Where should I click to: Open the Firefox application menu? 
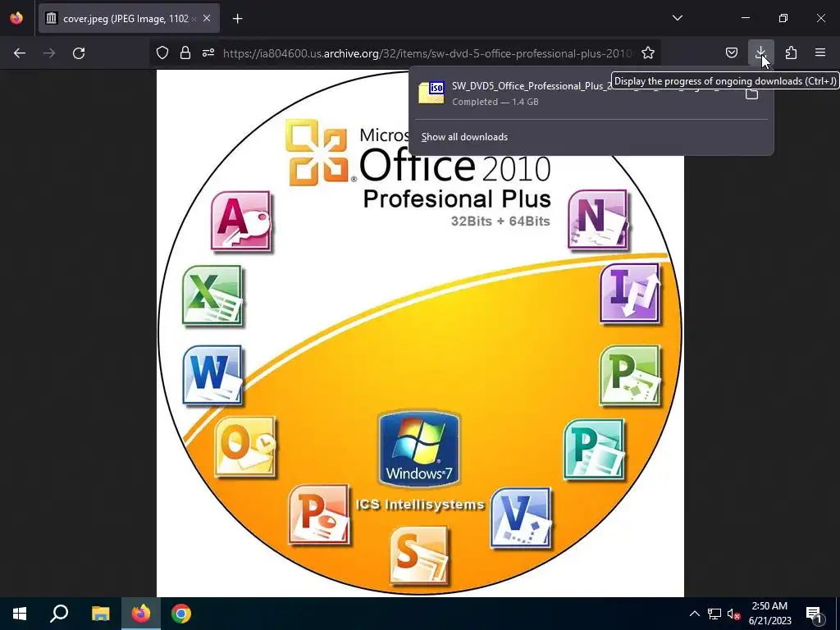820,52
